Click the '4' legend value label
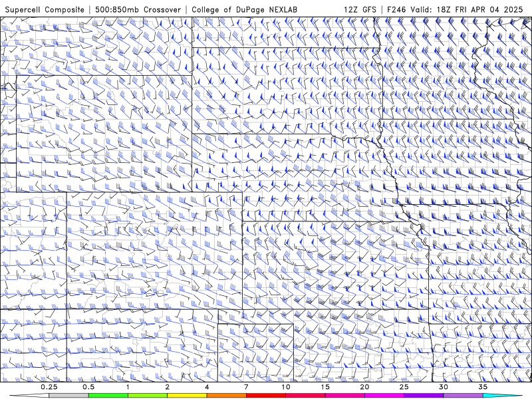The height and width of the screenshot is (399, 532). [x=207, y=387]
